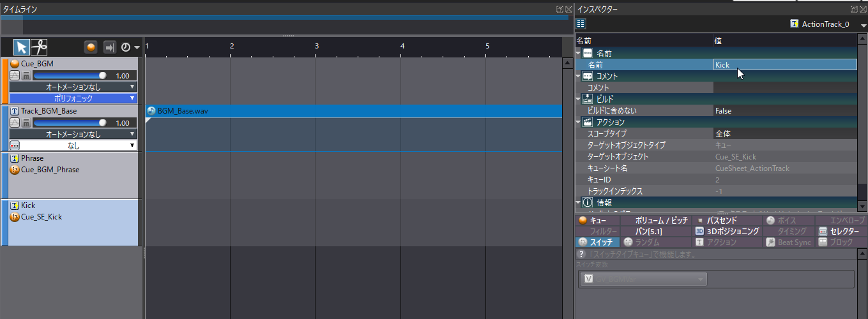Toggle Track_BGM_Base automation curve button
The image size is (868, 319).
coord(15,122)
